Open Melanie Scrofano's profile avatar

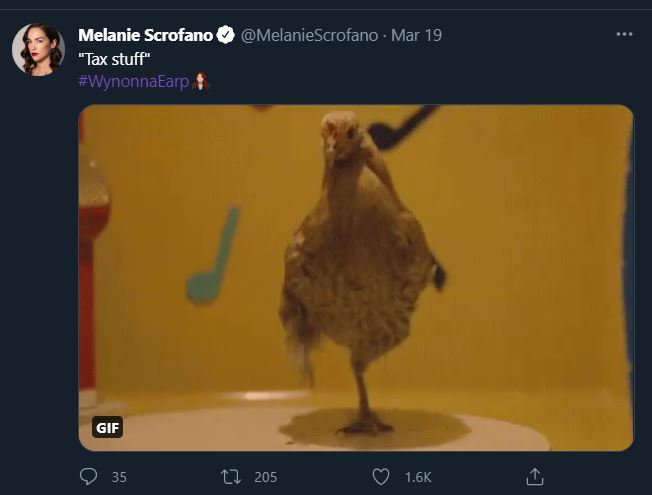tap(38, 49)
